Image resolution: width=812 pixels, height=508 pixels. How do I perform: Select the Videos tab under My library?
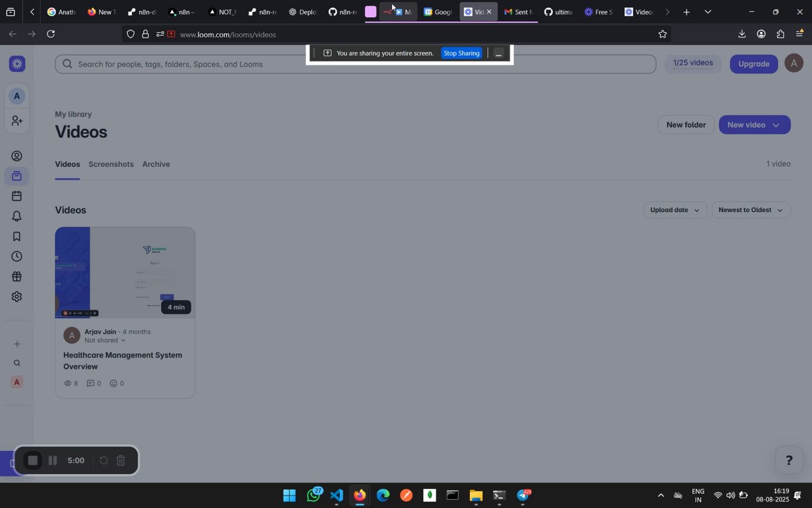[x=67, y=164]
